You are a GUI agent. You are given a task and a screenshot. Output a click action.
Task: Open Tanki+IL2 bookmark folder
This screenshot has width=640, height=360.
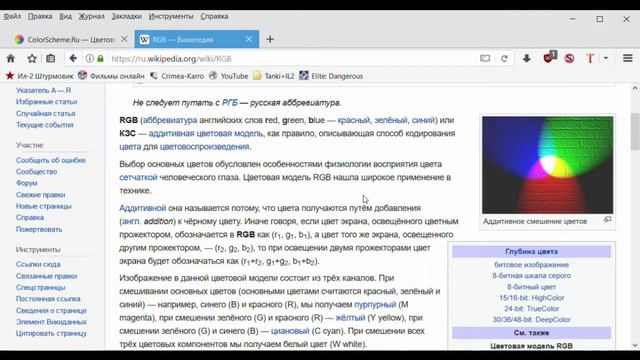coord(273,76)
